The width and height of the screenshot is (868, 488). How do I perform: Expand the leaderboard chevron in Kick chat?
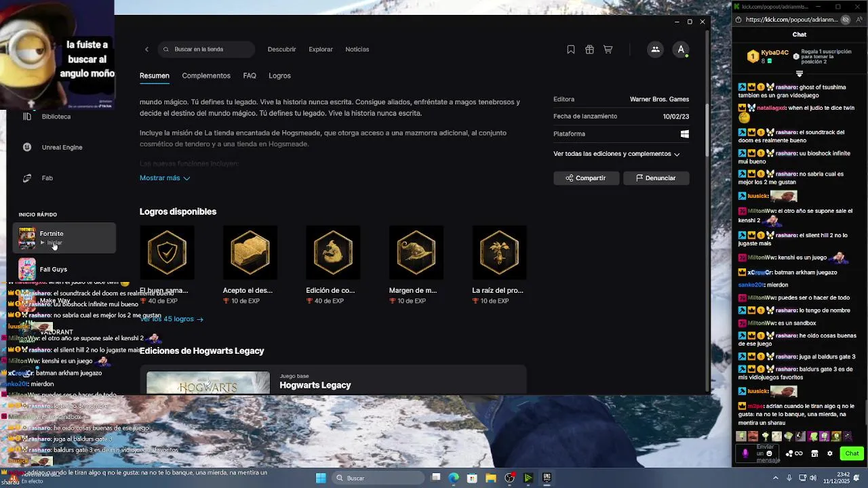[x=800, y=73]
